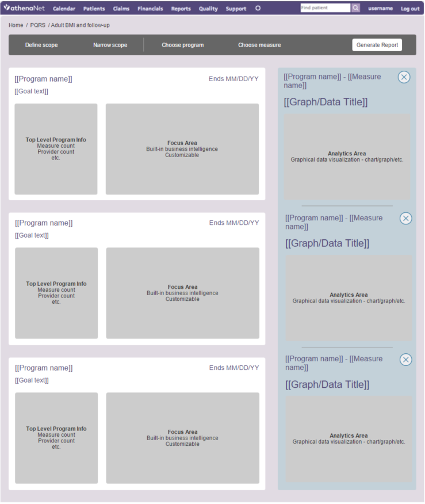Close the second analytics graph panel

point(405,218)
